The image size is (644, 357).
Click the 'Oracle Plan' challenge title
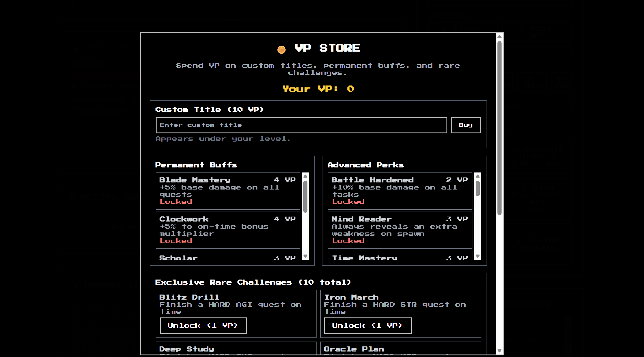354,349
